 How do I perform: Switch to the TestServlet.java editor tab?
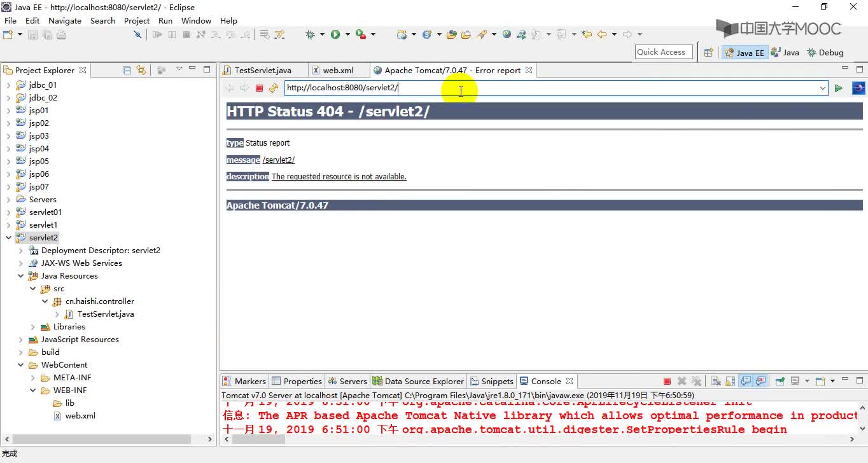pos(262,70)
